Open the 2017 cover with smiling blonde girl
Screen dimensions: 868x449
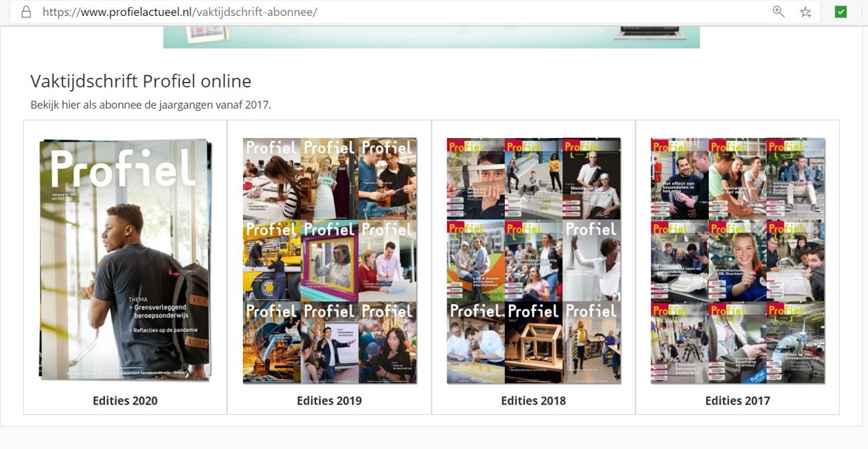pyautogui.click(x=737, y=260)
